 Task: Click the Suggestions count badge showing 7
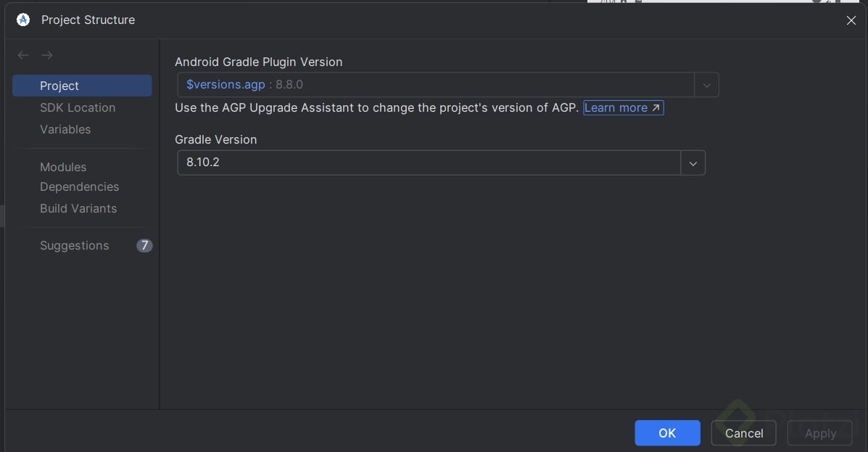144,245
